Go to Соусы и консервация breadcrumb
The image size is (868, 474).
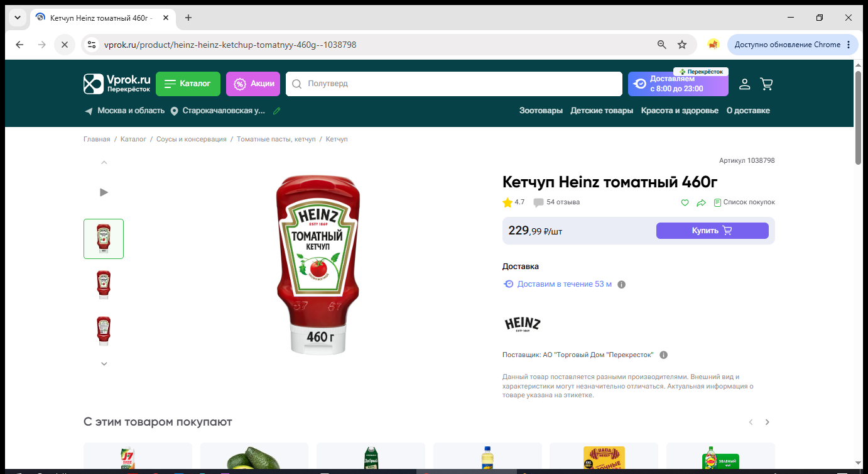click(192, 139)
